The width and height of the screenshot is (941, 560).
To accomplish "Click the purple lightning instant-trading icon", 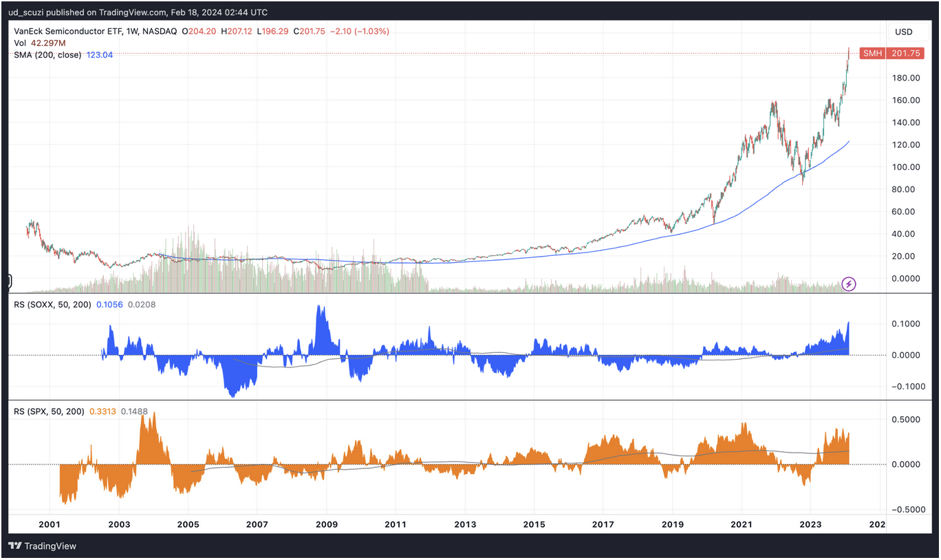I will [x=848, y=283].
